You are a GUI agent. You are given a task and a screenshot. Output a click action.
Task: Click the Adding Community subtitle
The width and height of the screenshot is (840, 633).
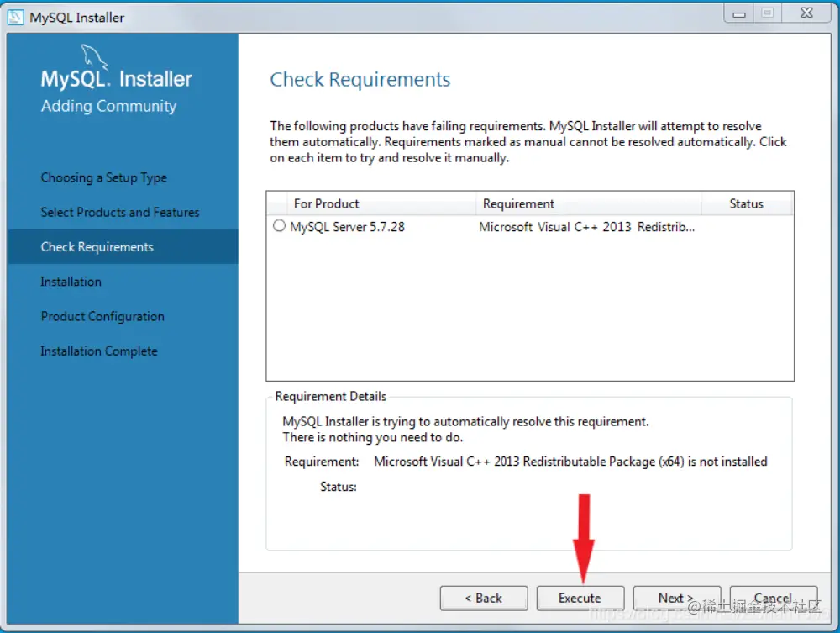[108, 106]
